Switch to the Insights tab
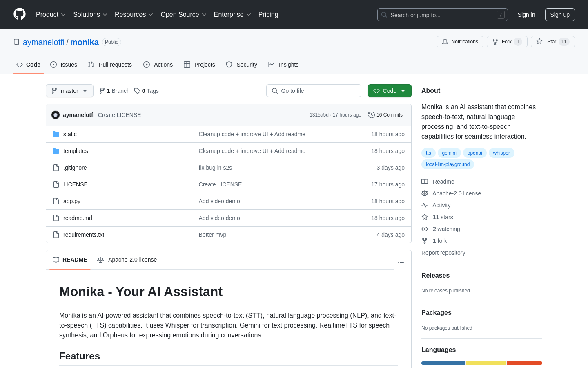 pos(283,65)
